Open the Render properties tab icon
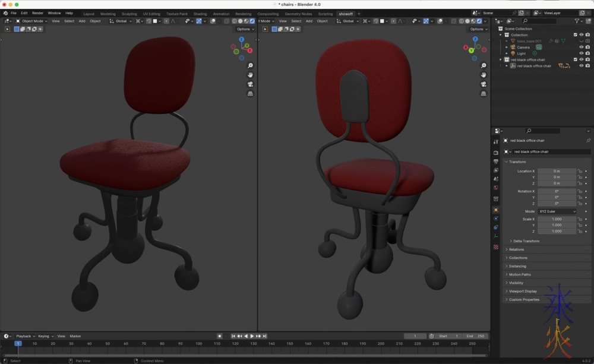 pos(496,153)
